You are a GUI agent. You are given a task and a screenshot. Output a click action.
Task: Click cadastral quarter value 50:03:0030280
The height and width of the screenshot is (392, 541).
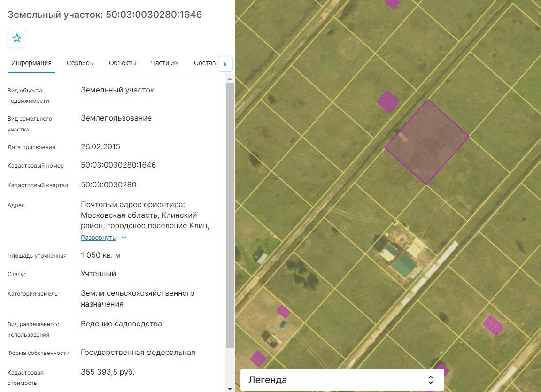coord(108,185)
